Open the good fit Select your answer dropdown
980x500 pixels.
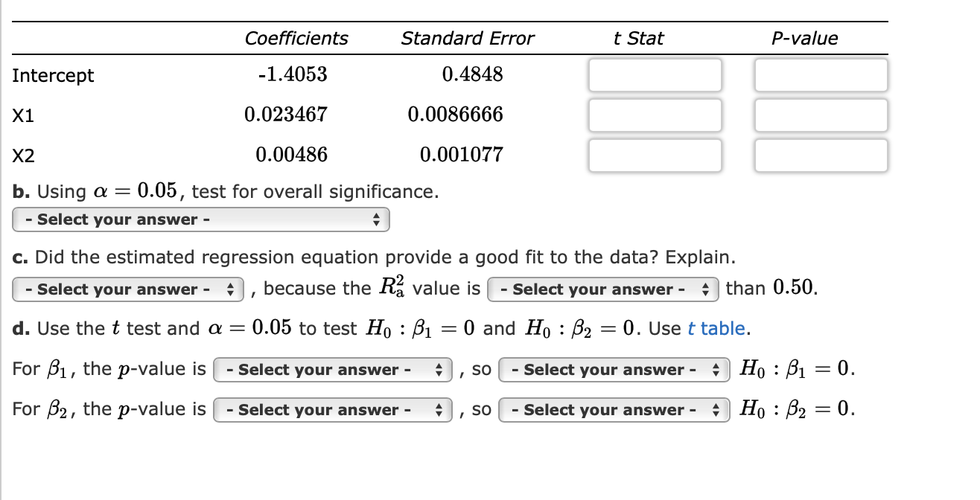[127, 289]
